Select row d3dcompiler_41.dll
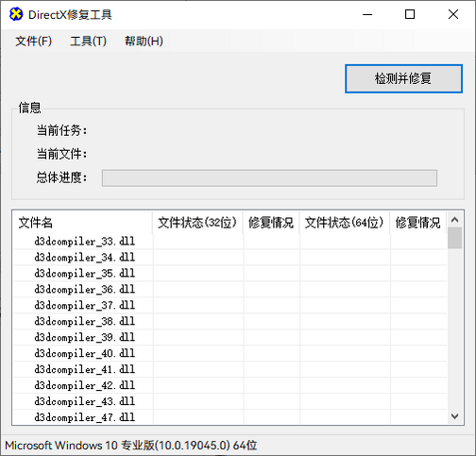476x456 pixels. click(x=229, y=369)
